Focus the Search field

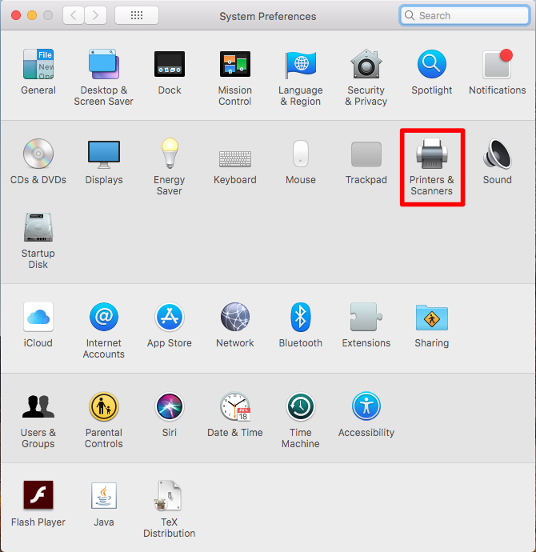tap(465, 15)
